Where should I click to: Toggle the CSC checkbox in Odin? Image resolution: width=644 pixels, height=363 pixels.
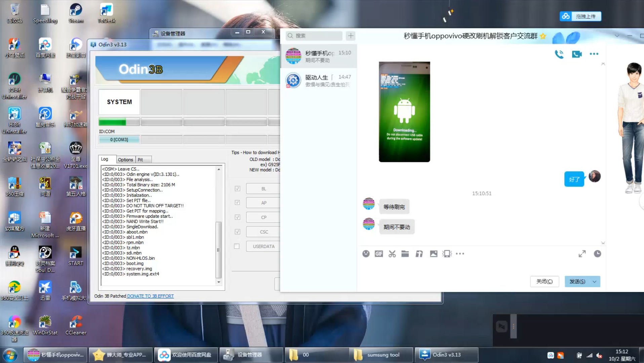237,232
